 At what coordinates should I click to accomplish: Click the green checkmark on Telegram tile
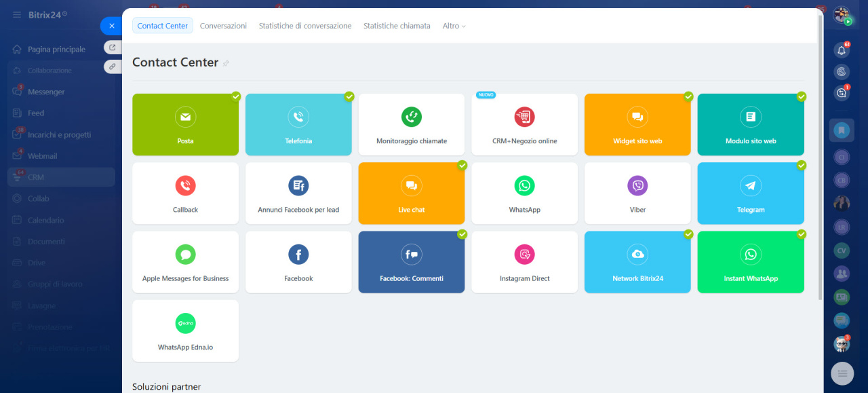click(801, 165)
